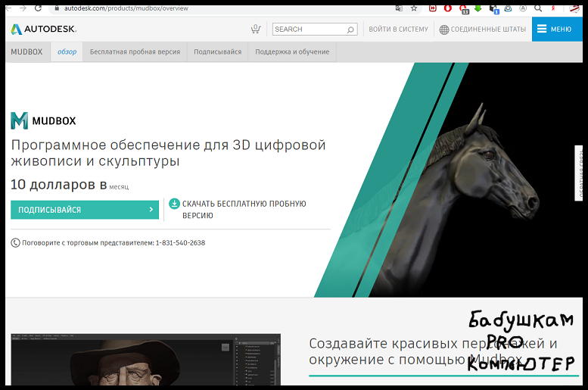Click the green download arrow extension
The width and height of the screenshot is (588, 390).
(x=478, y=8)
